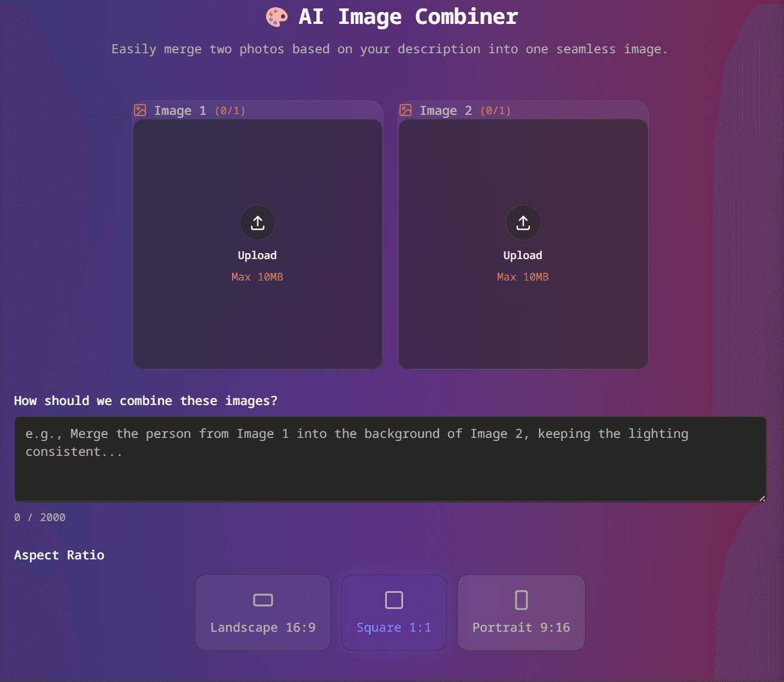
Task: Open the Image 2 upload area
Action: click(x=523, y=242)
